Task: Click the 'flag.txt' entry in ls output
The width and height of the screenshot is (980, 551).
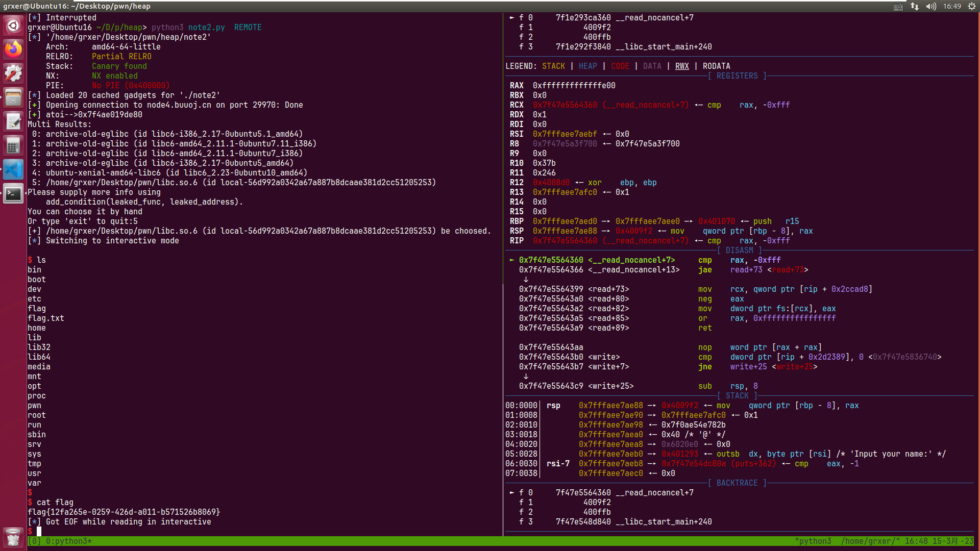Action: [46, 318]
